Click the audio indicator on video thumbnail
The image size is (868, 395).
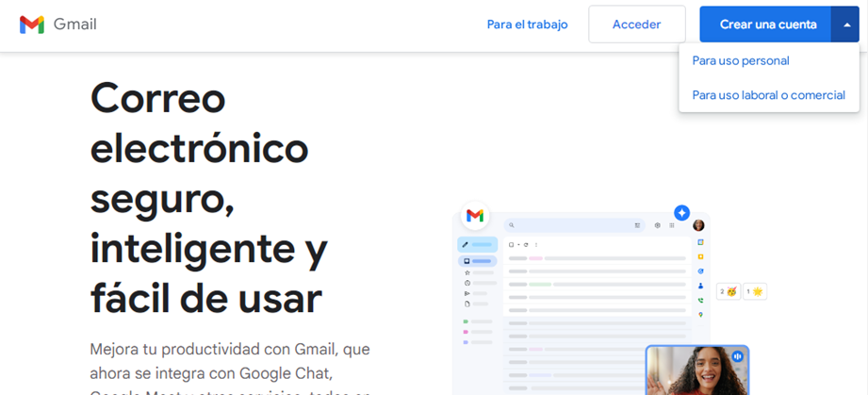tap(737, 356)
